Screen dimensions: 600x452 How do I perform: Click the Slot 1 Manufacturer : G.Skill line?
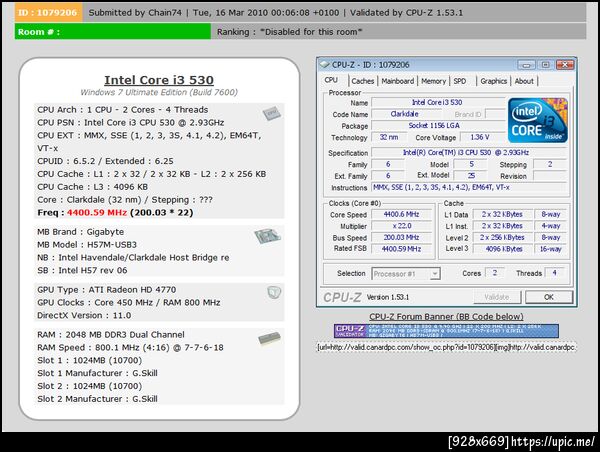pos(97,373)
